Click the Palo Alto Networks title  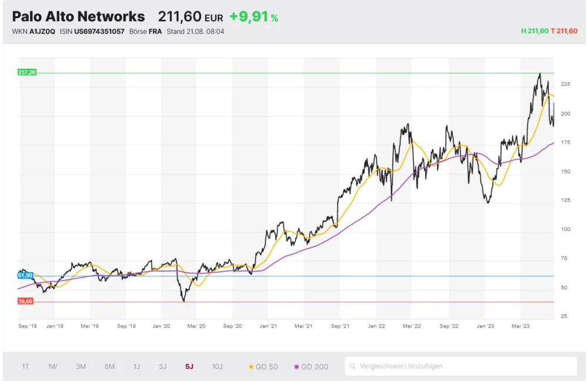tap(78, 16)
